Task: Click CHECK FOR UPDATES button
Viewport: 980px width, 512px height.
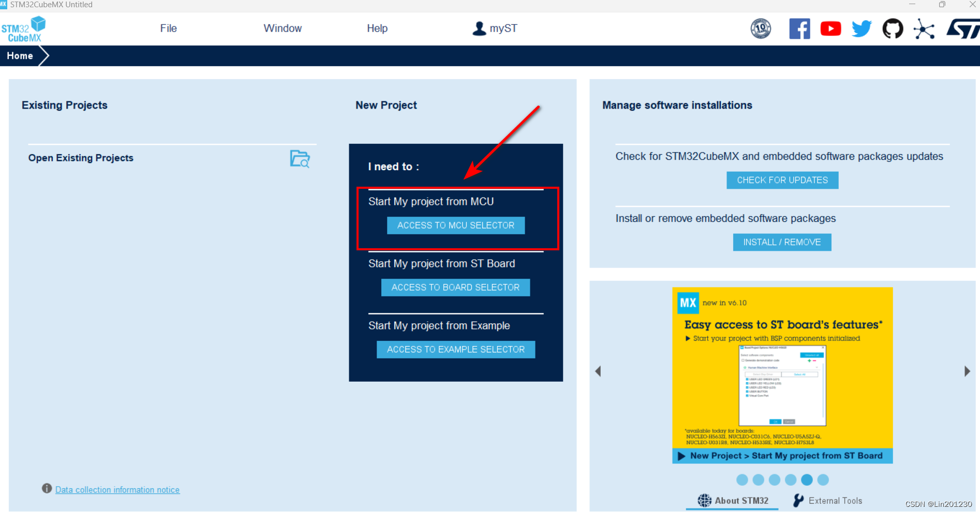Action: pos(782,180)
